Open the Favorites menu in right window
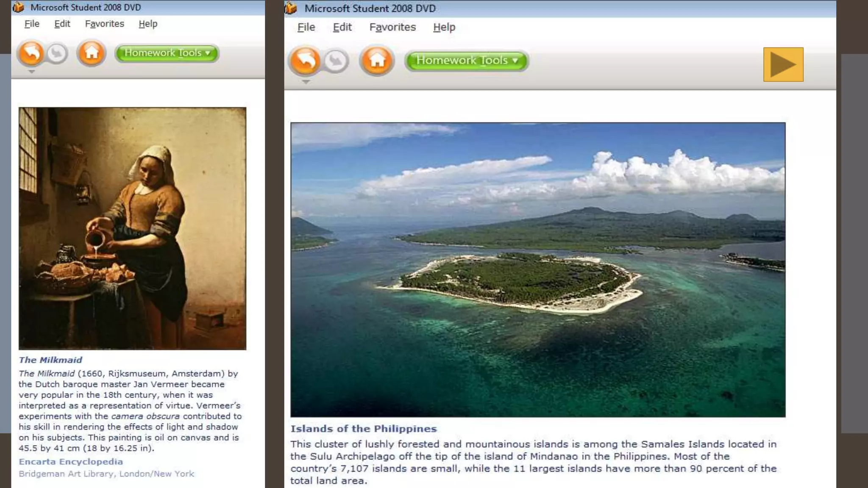The image size is (868, 488). click(392, 27)
